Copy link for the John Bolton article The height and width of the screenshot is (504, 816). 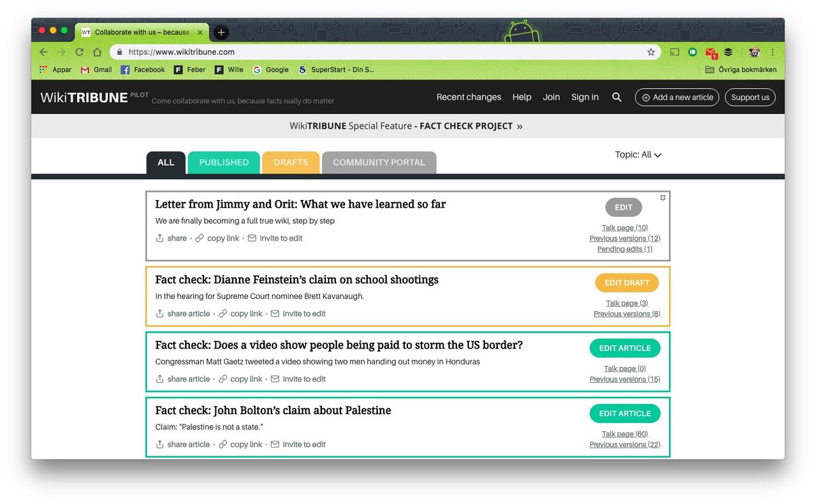click(240, 445)
